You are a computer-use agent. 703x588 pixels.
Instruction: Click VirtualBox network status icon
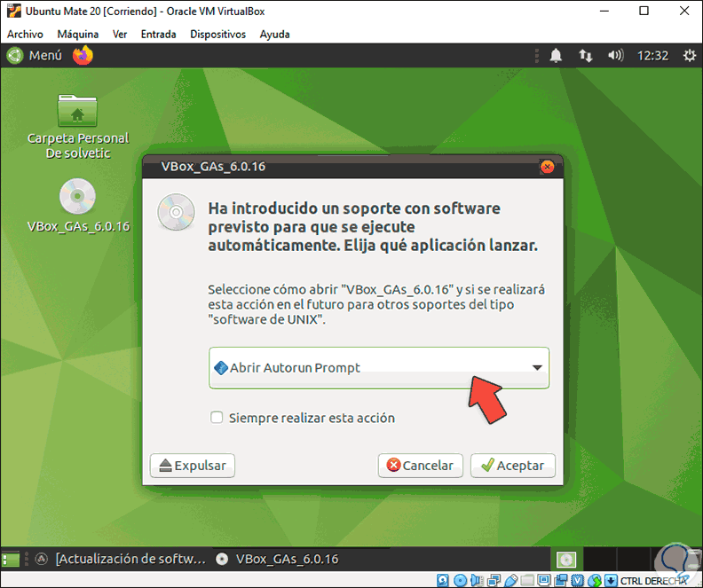point(494,580)
